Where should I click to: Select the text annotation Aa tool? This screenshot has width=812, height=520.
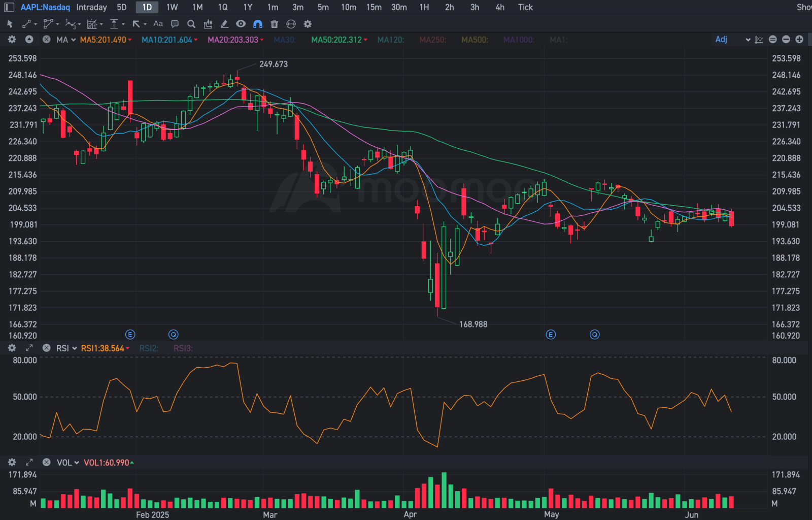pyautogui.click(x=158, y=24)
